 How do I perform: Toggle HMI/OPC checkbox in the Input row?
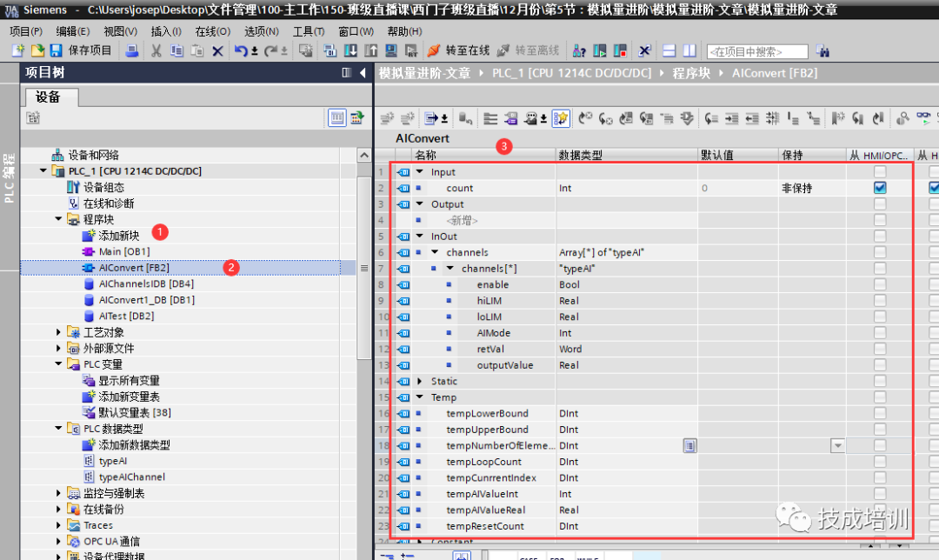click(880, 172)
